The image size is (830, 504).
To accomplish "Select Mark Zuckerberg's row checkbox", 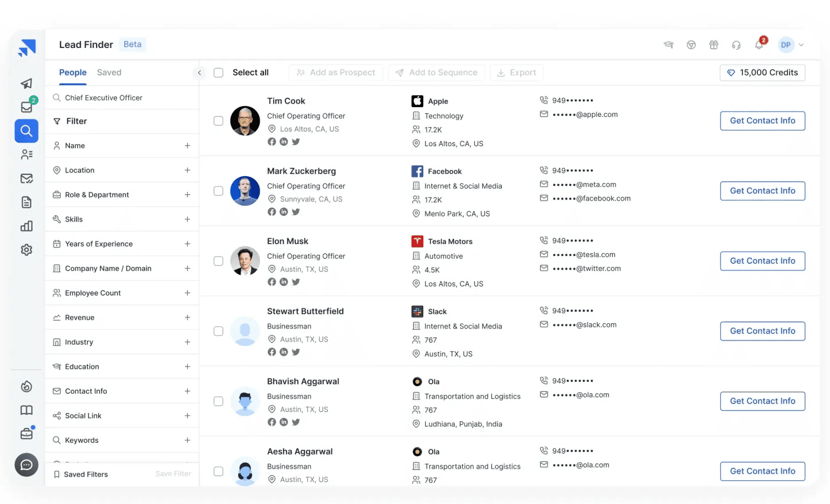I will pos(218,191).
